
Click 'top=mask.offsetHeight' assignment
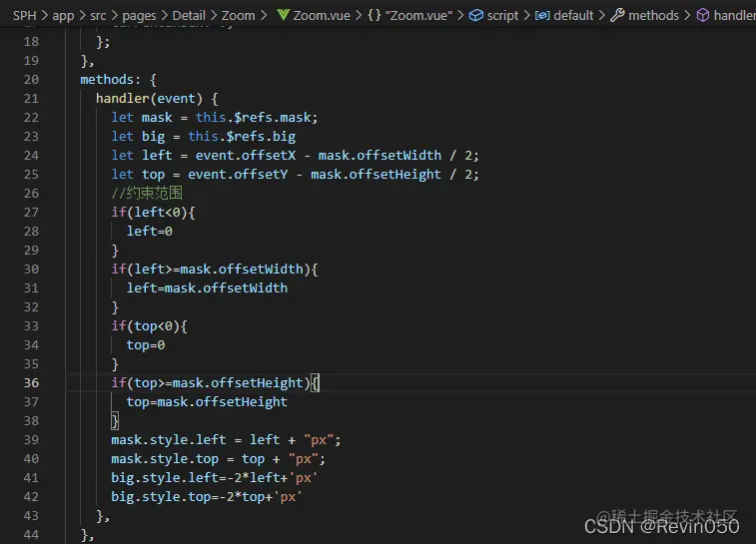point(207,402)
